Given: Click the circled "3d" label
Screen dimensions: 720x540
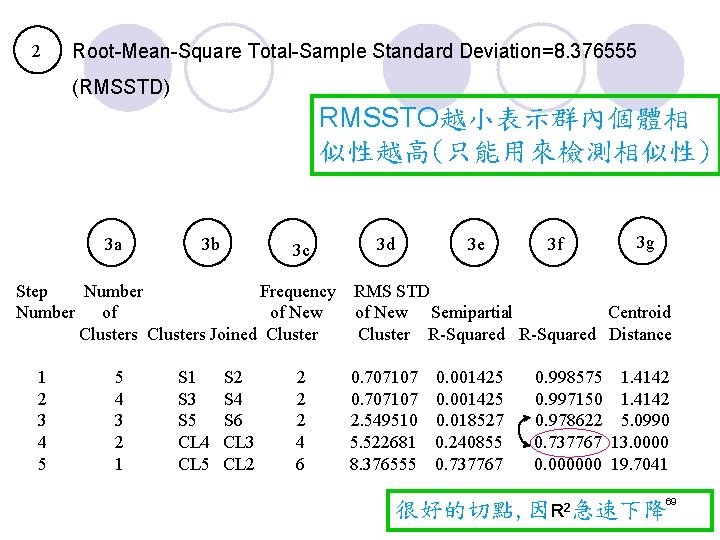Looking at the screenshot, I should pyautogui.click(x=383, y=243).
